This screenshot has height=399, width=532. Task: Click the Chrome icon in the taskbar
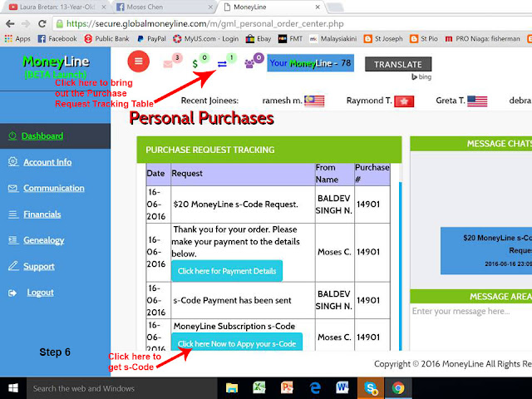click(x=398, y=388)
